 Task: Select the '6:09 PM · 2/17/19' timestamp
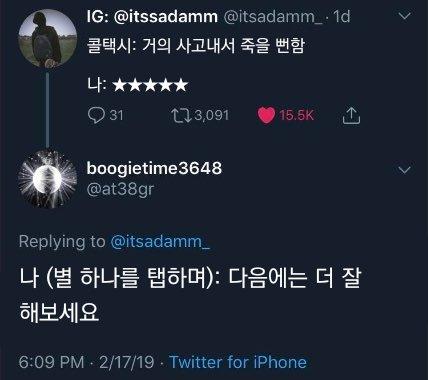pyautogui.click(x=86, y=362)
